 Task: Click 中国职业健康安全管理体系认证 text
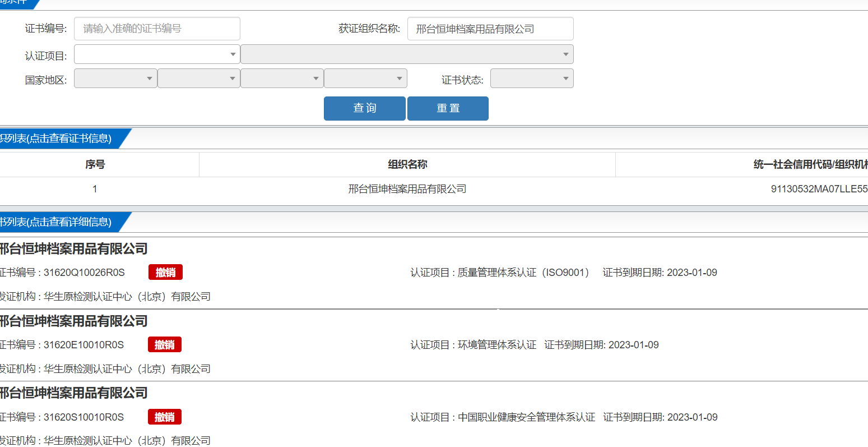click(x=526, y=417)
